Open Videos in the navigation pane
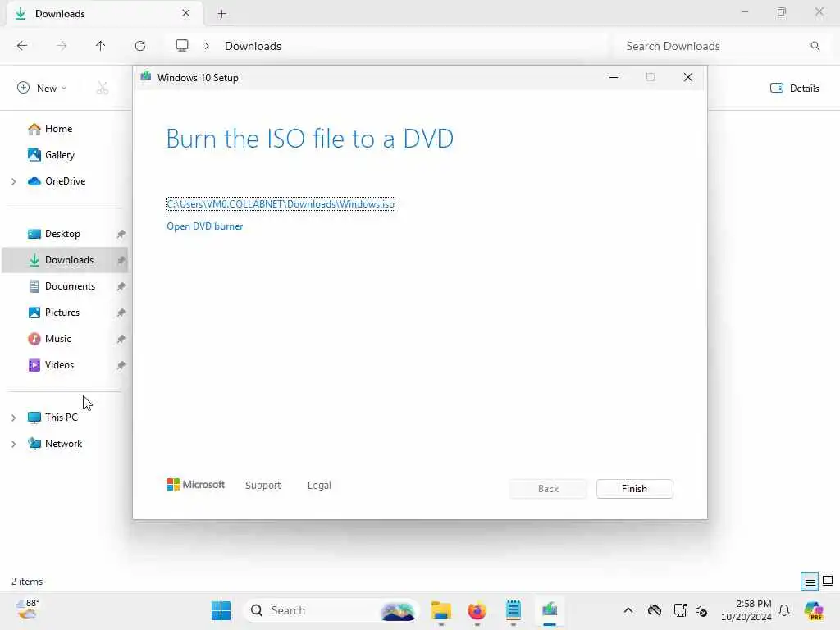The height and width of the screenshot is (630, 840). click(x=59, y=365)
